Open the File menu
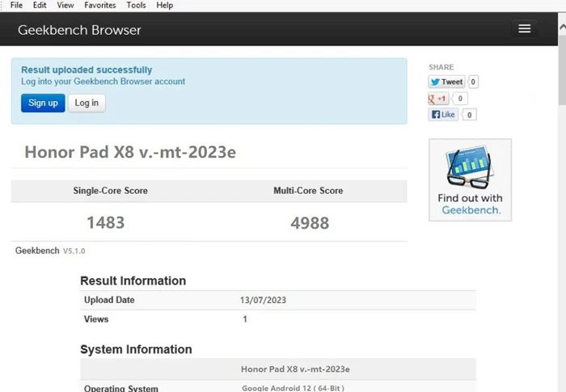The width and height of the screenshot is (566, 392). coord(16,5)
